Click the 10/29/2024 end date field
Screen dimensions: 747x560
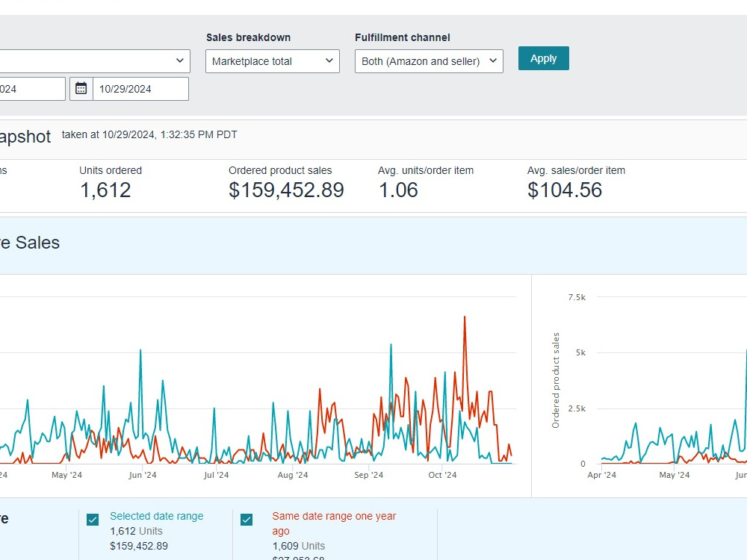140,89
